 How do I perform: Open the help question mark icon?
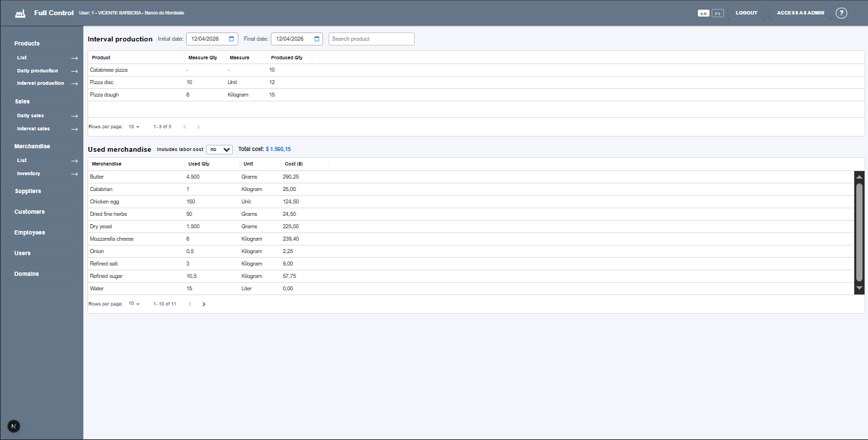[x=841, y=13]
